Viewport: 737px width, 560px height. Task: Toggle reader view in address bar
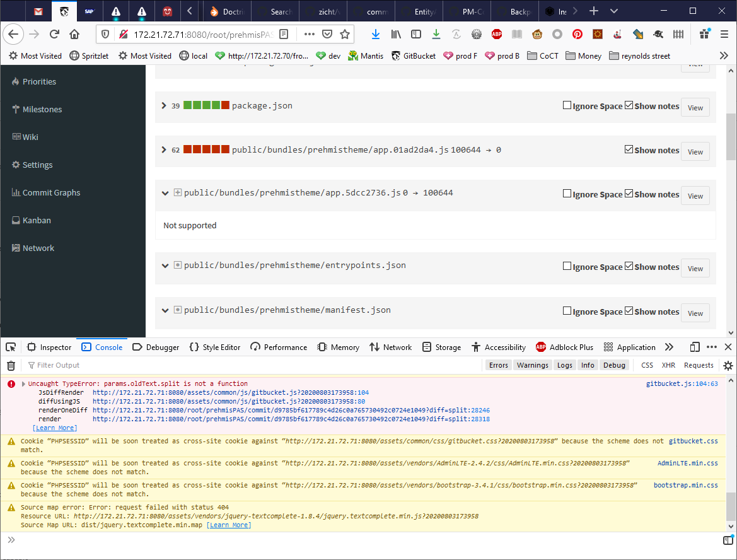[284, 34]
